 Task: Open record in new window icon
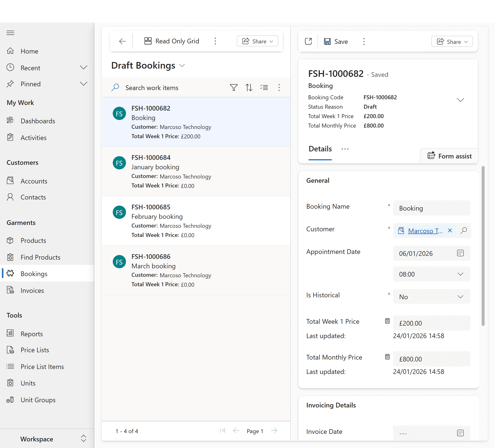pyautogui.click(x=308, y=41)
